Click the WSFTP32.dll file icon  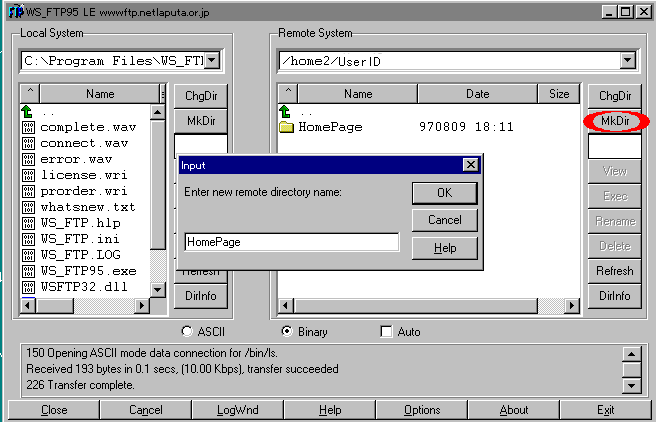tap(28, 287)
